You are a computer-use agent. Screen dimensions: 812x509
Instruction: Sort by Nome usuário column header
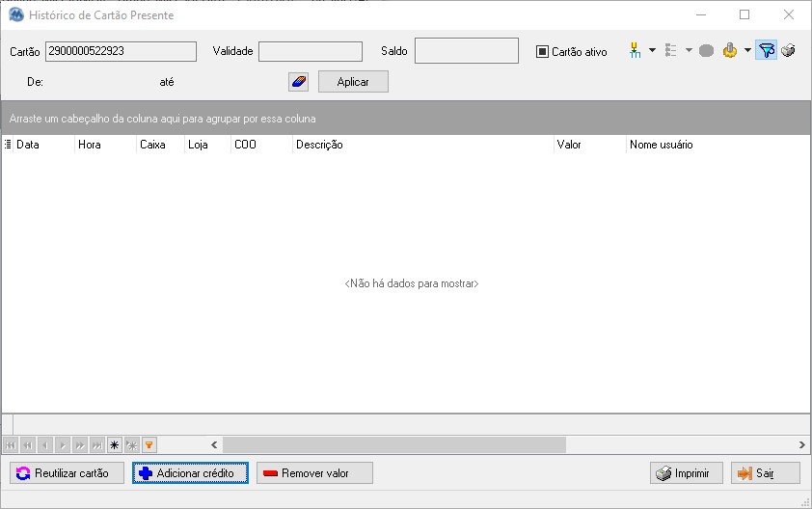tap(718, 145)
